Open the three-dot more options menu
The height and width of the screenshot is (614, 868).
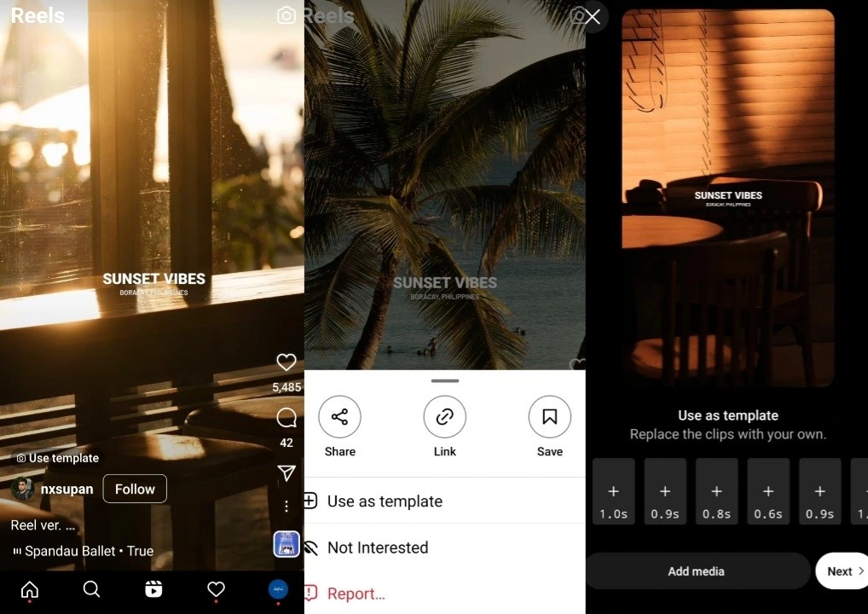tap(286, 507)
